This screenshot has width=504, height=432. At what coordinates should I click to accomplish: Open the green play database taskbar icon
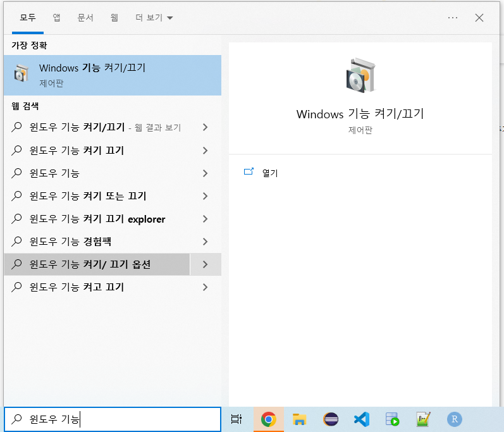coord(392,419)
